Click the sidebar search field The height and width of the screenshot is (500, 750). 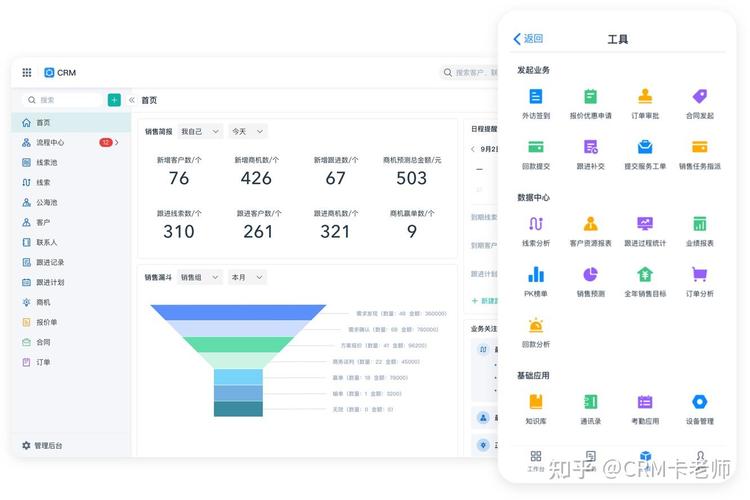tap(63, 100)
